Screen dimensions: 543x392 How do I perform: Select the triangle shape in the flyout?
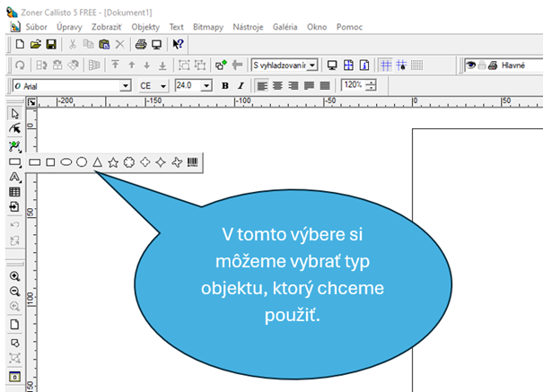coord(97,162)
